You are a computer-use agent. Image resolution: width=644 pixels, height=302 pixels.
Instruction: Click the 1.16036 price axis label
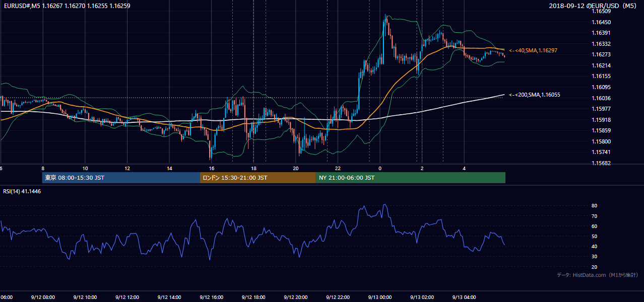click(601, 98)
